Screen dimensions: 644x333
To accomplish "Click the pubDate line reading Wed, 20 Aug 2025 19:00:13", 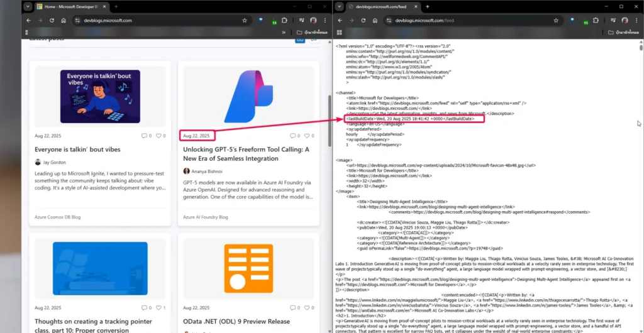I will click(x=412, y=227).
